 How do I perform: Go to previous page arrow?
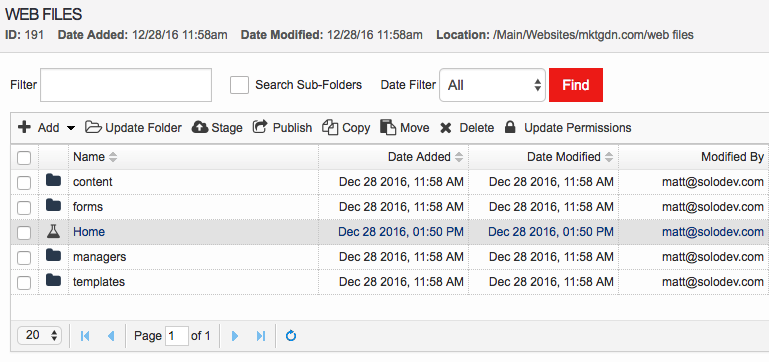coord(111,336)
